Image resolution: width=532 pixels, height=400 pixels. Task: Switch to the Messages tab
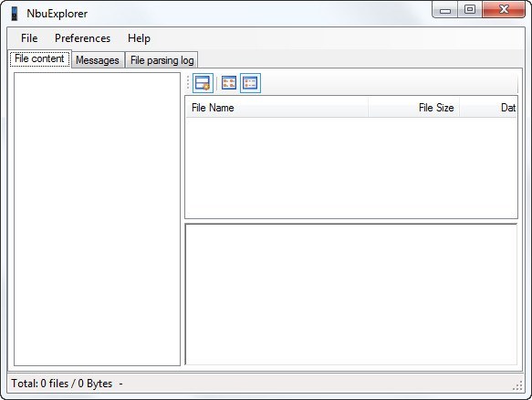click(98, 60)
